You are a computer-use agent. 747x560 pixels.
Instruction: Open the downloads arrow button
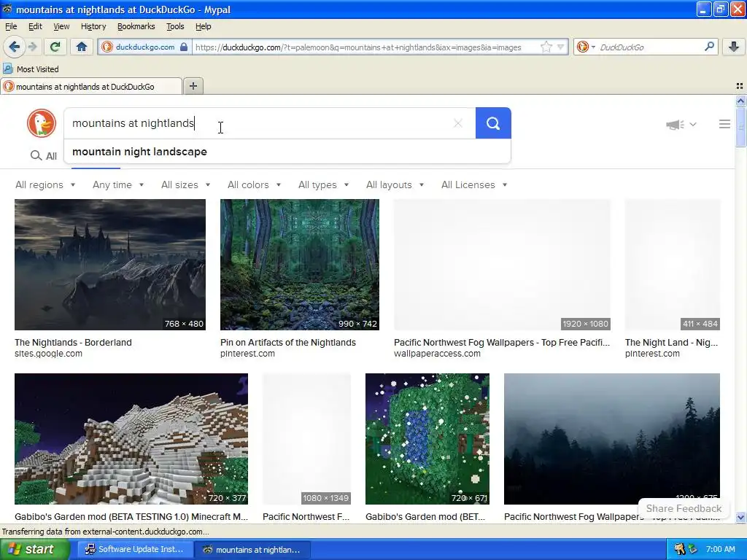click(734, 47)
